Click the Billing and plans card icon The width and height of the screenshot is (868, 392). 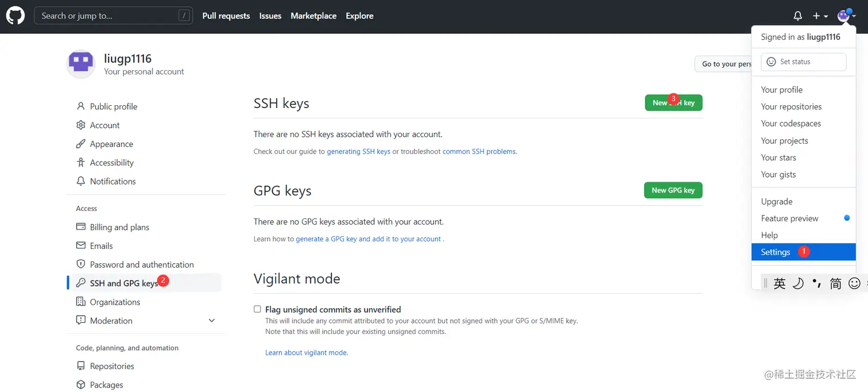tap(81, 227)
